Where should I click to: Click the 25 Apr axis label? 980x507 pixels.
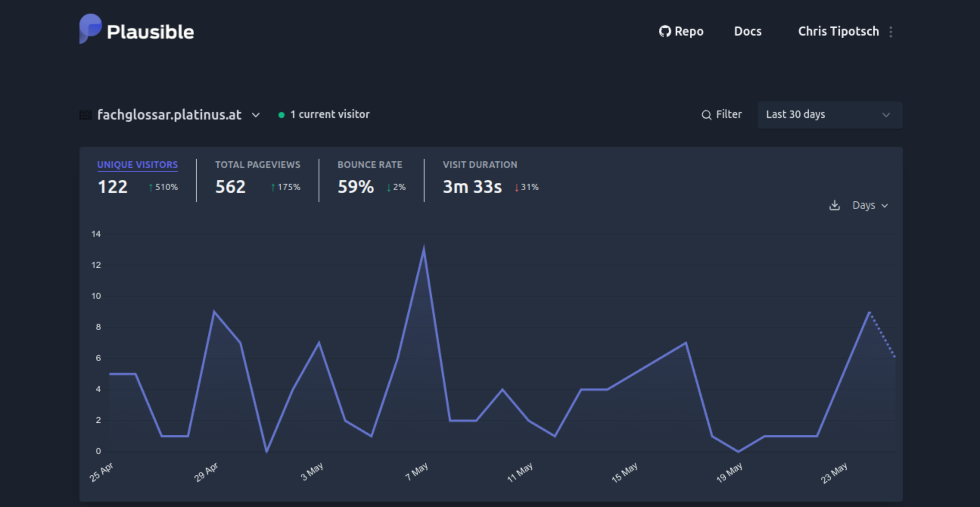coord(101,472)
